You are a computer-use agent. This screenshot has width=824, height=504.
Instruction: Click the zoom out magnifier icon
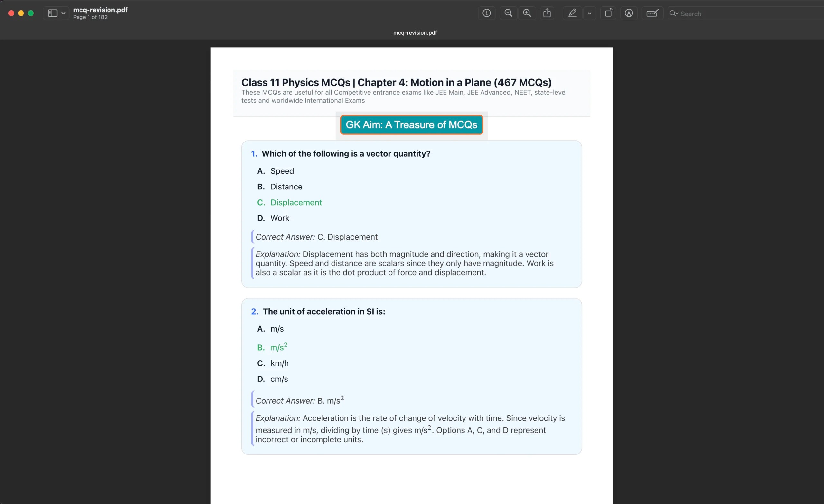tap(508, 13)
